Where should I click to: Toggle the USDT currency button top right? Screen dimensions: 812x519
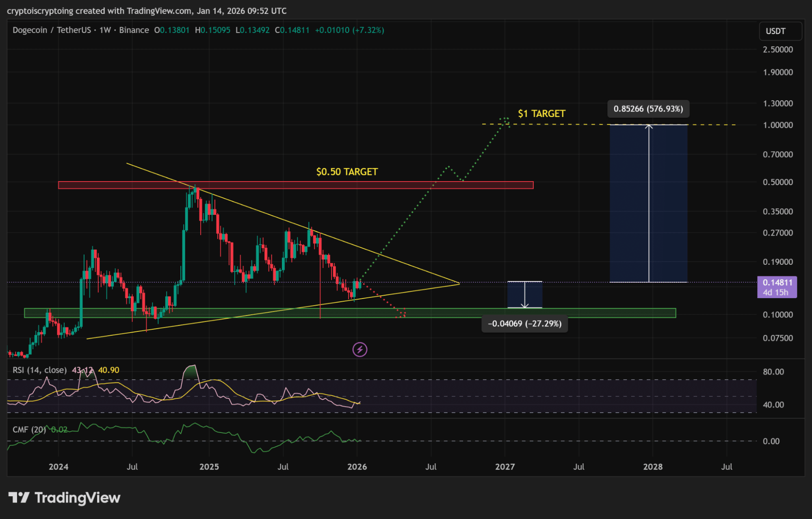coord(780,31)
